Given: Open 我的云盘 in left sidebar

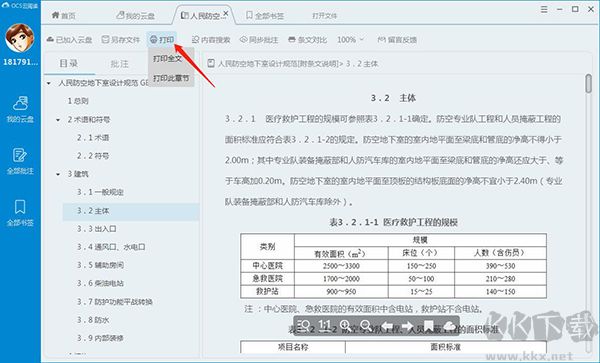Looking at the screenshot, I should (x=20, y=109).
